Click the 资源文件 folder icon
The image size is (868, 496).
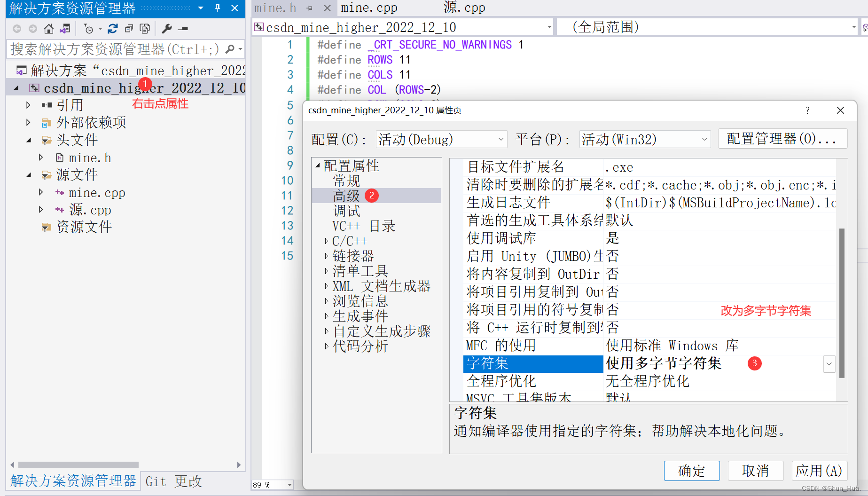tap(46, 228)
